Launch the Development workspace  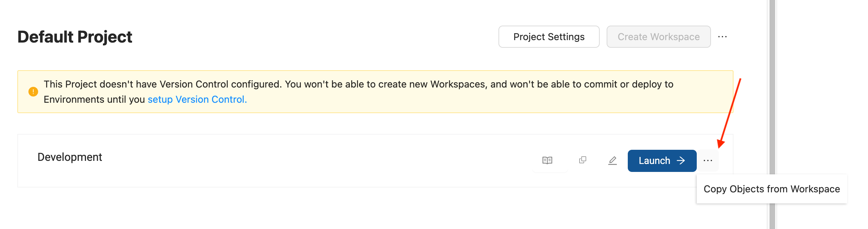click(662, 161)
